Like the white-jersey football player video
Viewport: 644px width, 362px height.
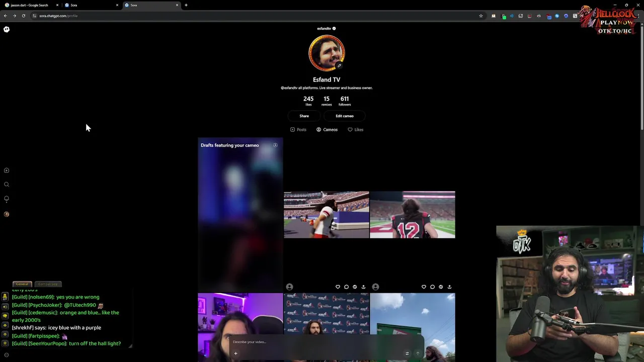coord(338,287)
